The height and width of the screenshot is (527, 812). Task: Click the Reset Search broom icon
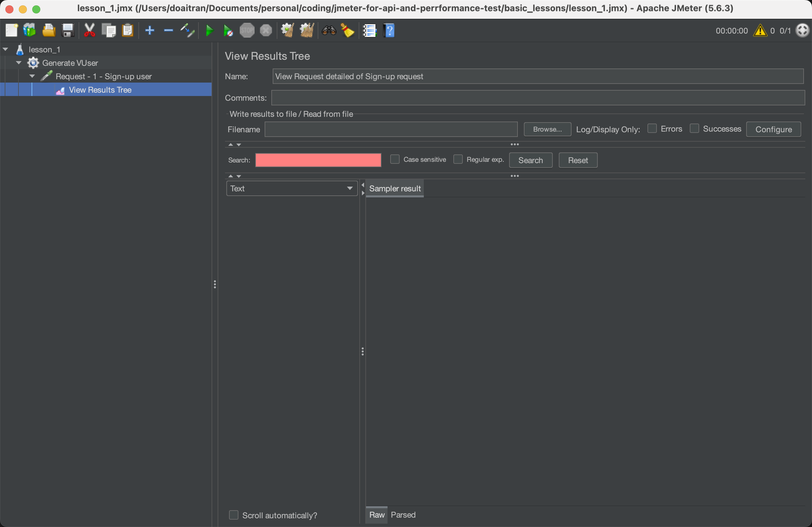coord(347,30)
